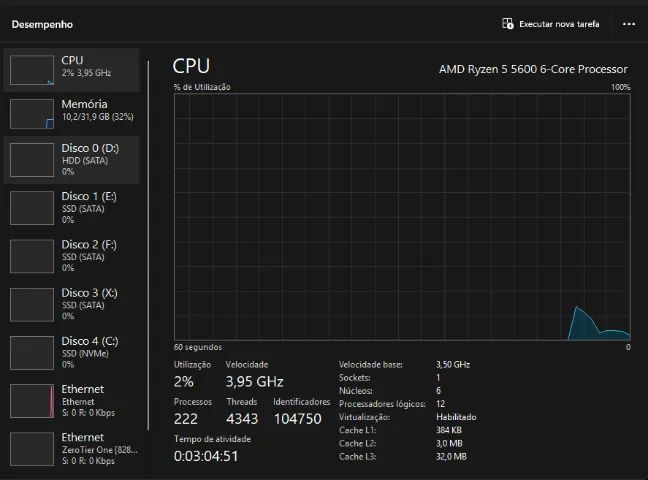Click the CPU utilization graph area

coord(402,217)
